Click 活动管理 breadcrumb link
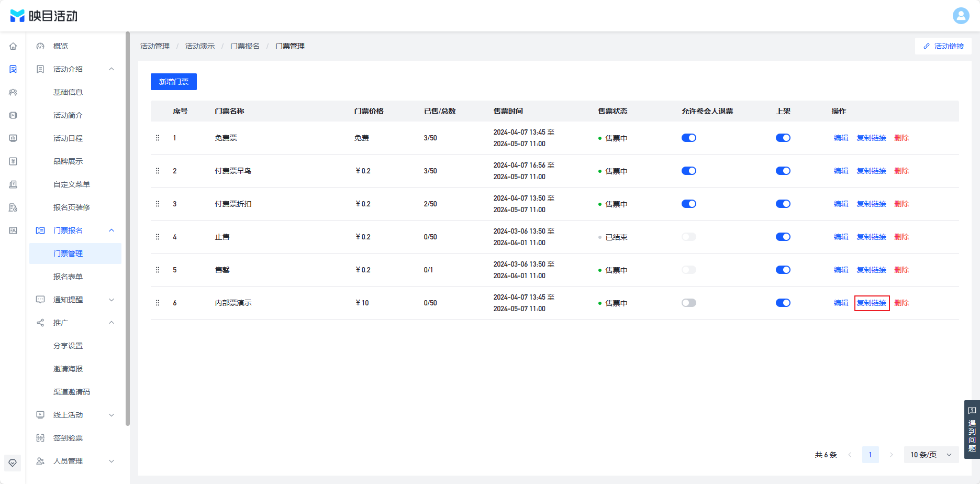Image resolution: width=980 pixels, height=484 pixels. coord(155,46)
